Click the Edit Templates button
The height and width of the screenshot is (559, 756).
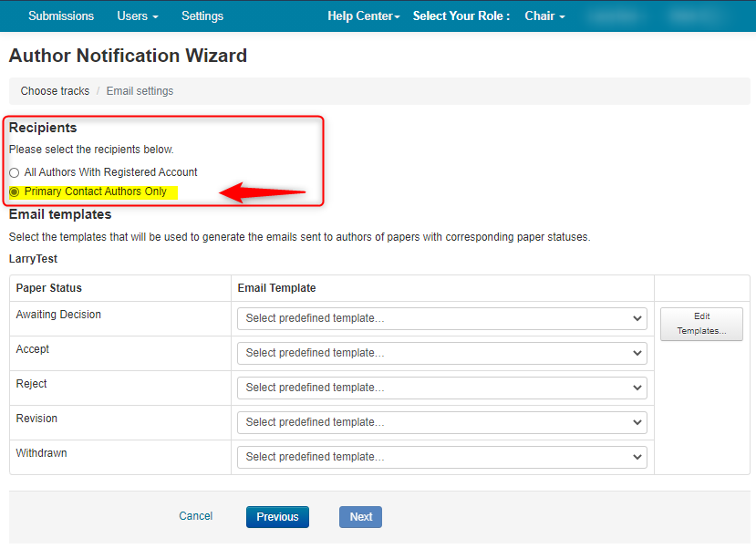click(x=701, y=324)
